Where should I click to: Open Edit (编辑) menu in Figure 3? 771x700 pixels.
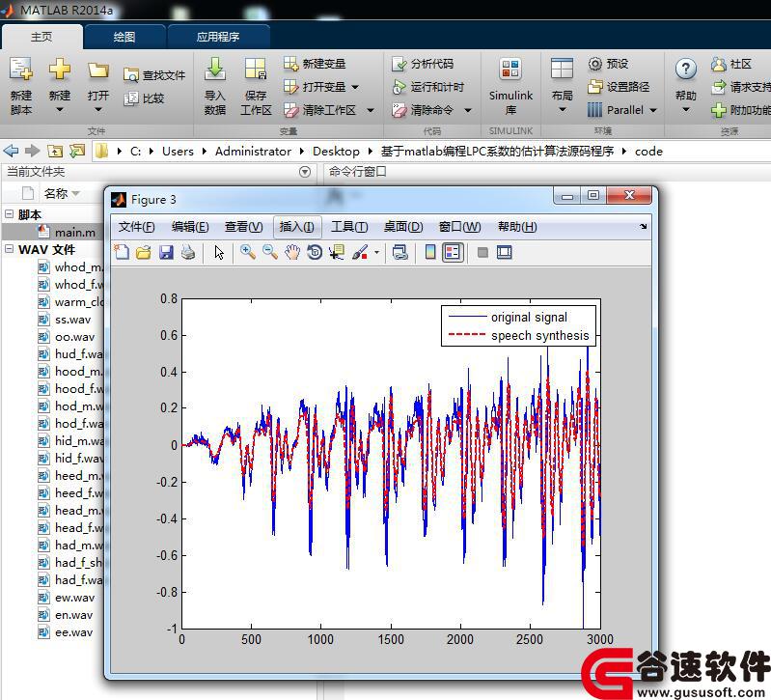tap(190, 227)
